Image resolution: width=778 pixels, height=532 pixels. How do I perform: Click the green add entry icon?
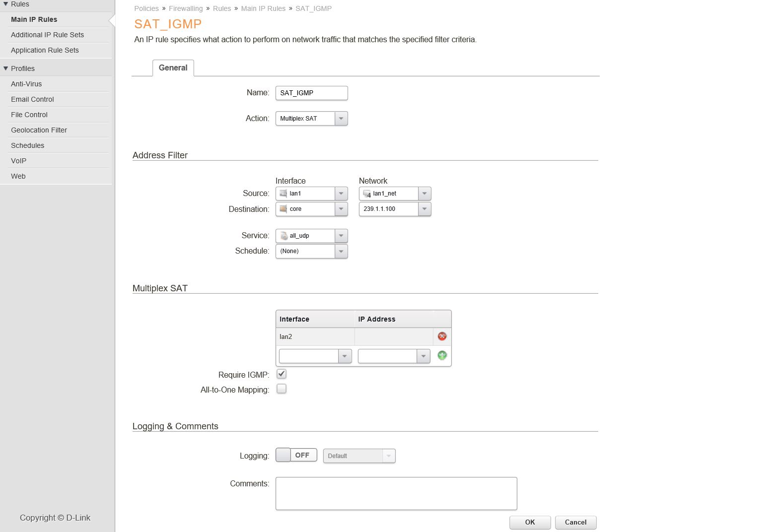pos(442,355)
